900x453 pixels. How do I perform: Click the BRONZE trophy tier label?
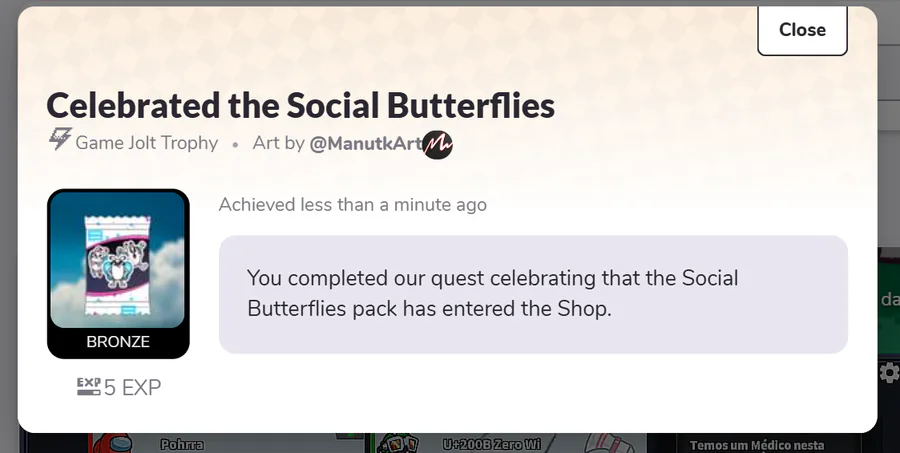118,342
